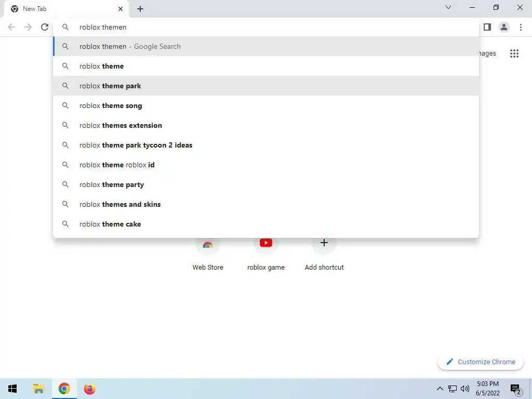Open the notification center icon
This screenshot has width=532, height=399.
point(516,389)
